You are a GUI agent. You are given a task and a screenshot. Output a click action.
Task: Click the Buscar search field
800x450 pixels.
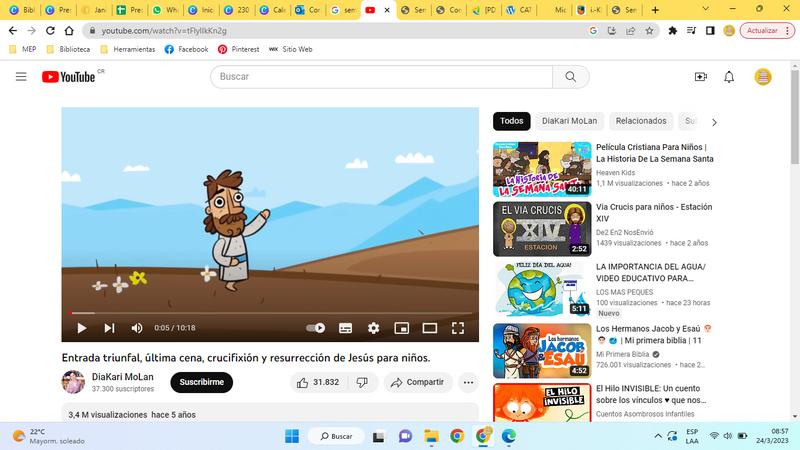381,77
